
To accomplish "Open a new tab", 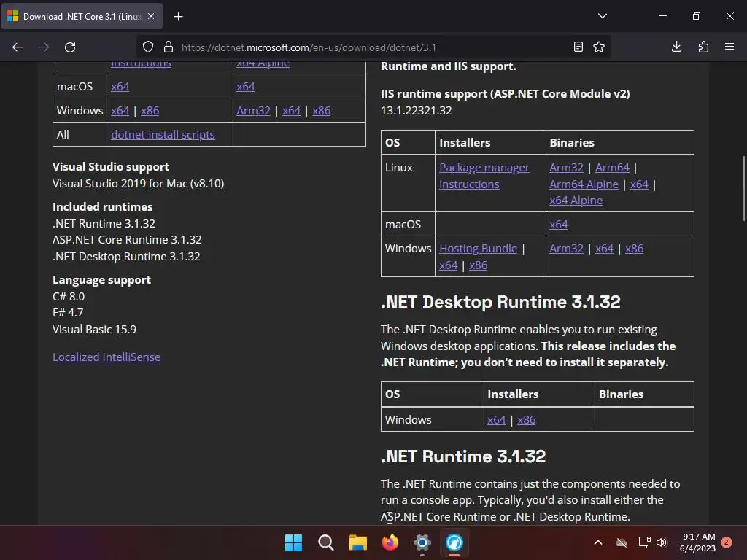I will [x=178, y=17].
